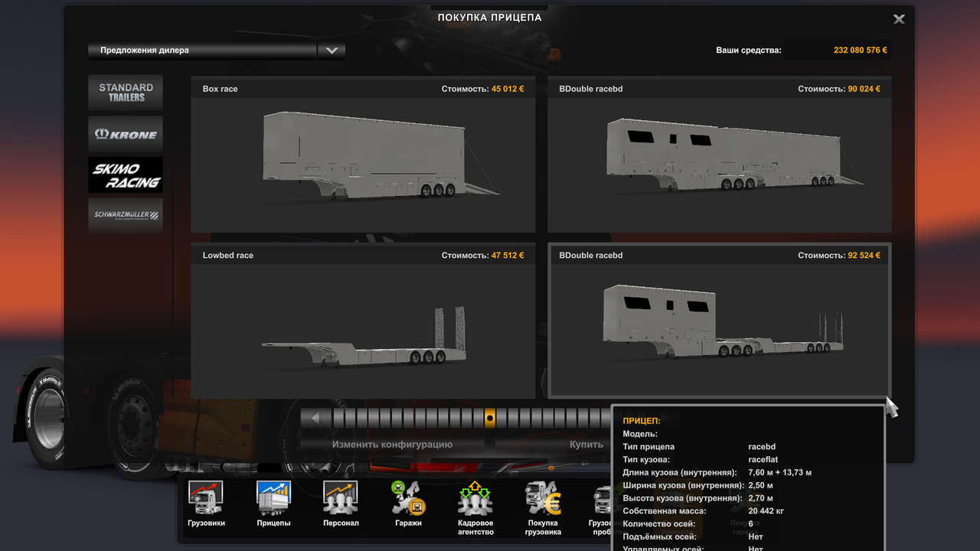This screenshot has height=551, width=980.
Task: Switch to the STANDARD TRAILERS category
Action: [125, 92]
